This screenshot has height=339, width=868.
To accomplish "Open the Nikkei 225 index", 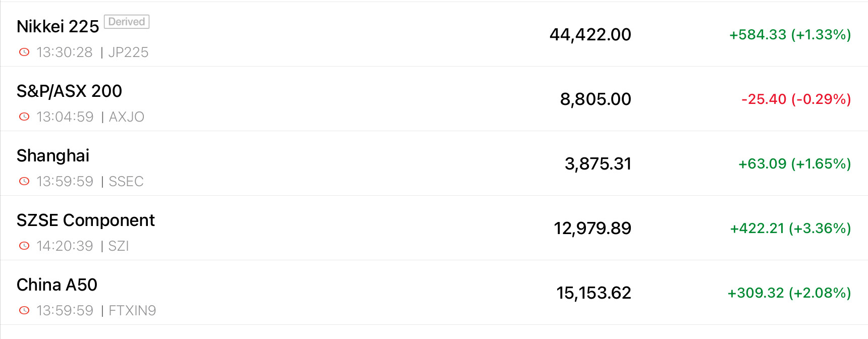I will pos(58,26).
